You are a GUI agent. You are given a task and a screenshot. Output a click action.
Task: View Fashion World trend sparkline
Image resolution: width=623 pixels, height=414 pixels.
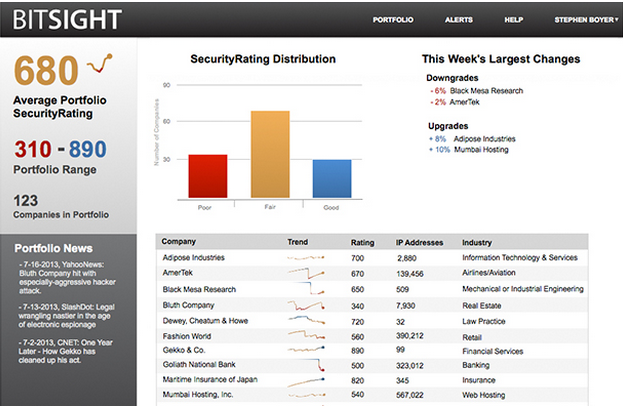306,335
